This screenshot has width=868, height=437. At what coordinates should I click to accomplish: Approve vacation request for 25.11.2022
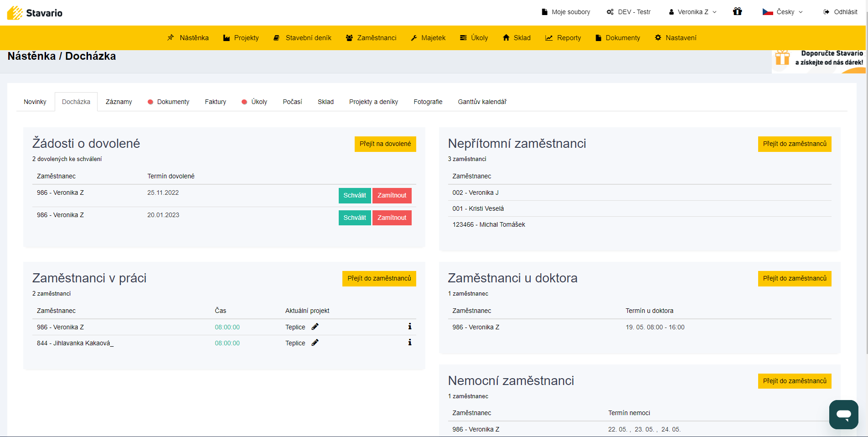[x=354, y=196]
